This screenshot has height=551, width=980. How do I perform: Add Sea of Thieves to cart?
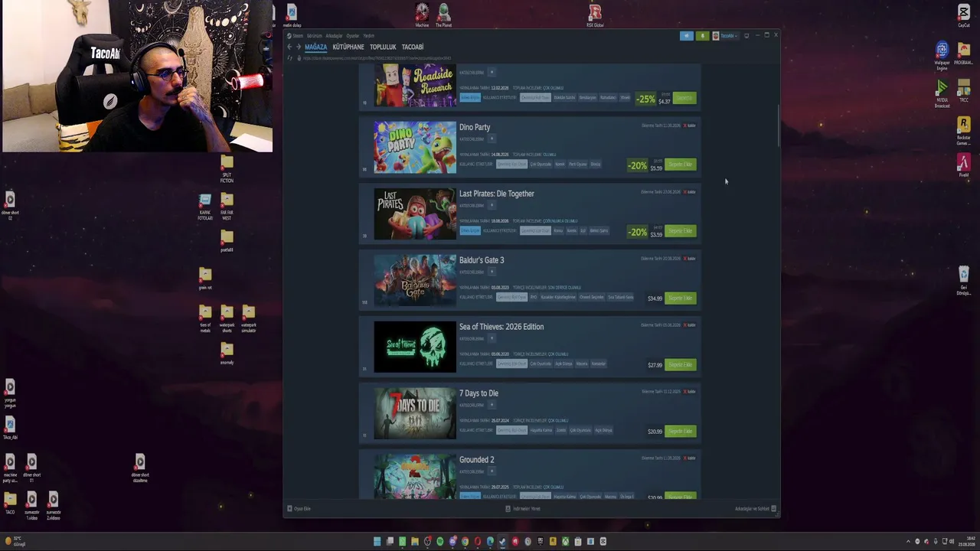[x=681, y=364]
